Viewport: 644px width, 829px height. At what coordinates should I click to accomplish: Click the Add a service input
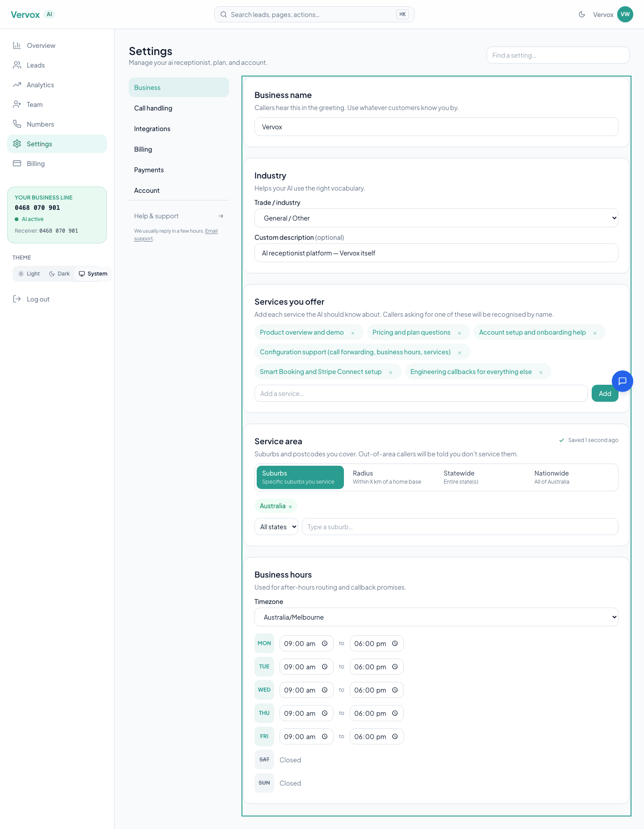point(421,394)
